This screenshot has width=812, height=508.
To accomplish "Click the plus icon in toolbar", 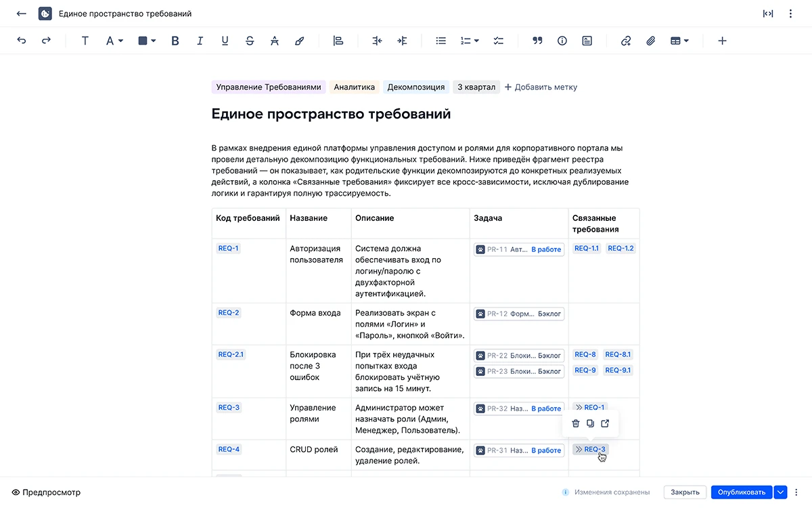I will coord(722,41).
